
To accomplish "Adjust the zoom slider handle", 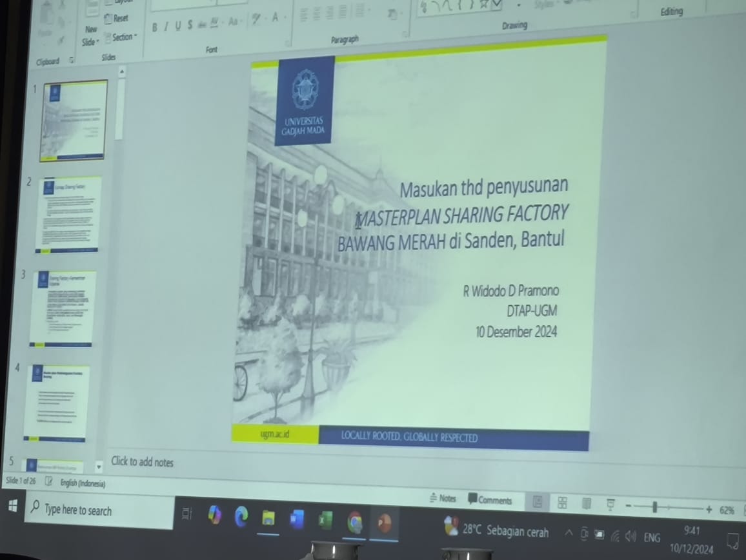I will click(x=655, y=507).
